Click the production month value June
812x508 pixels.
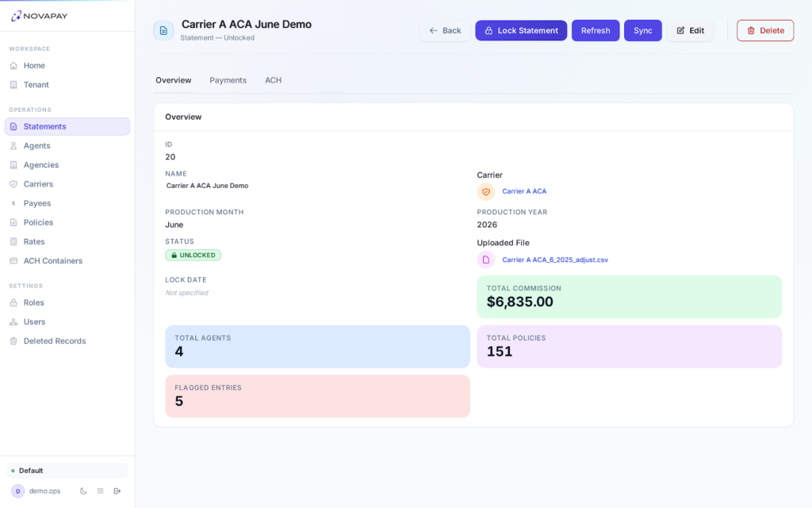[x=174, y=225]
